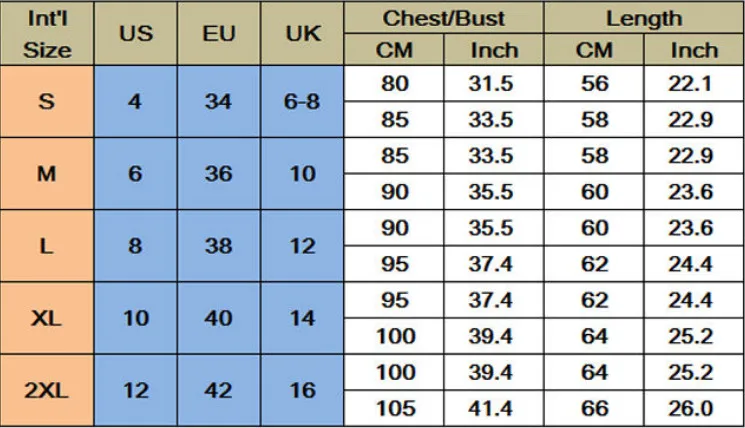Select the 2XL size cell
Viewport: 745px width, 428px height.
coord(47,390)
